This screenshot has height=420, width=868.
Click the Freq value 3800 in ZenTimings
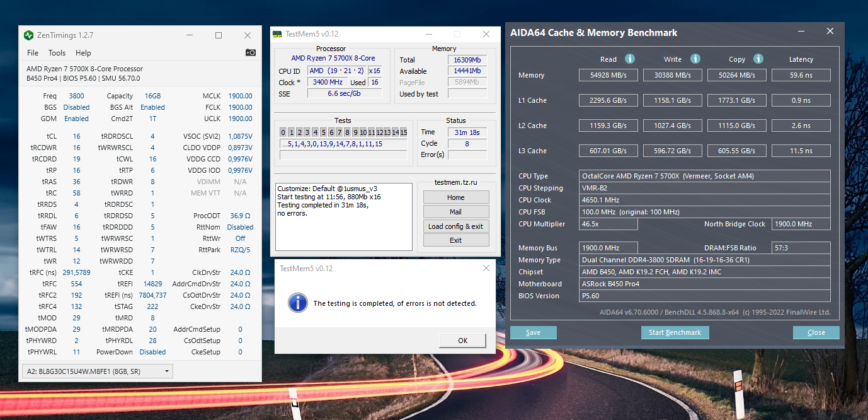[76, 96]
